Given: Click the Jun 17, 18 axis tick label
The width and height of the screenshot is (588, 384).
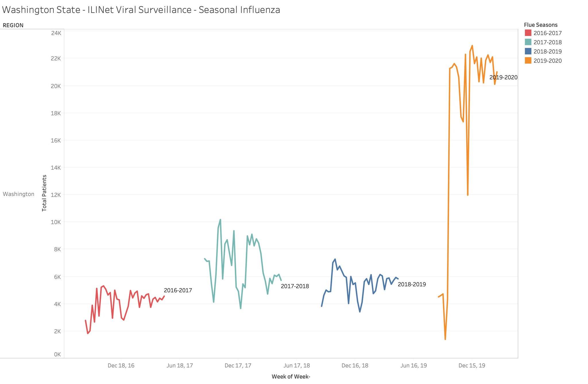Looking at the screenshot, I should click(297, 366).
